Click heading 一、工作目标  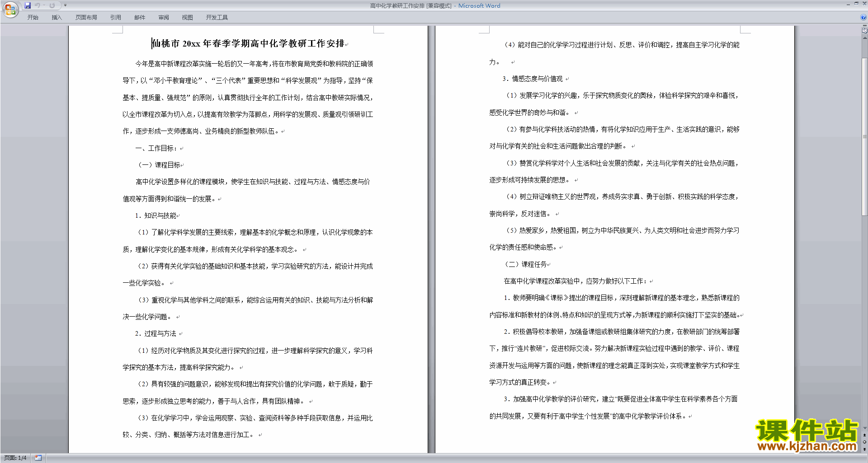coord(156,148)
